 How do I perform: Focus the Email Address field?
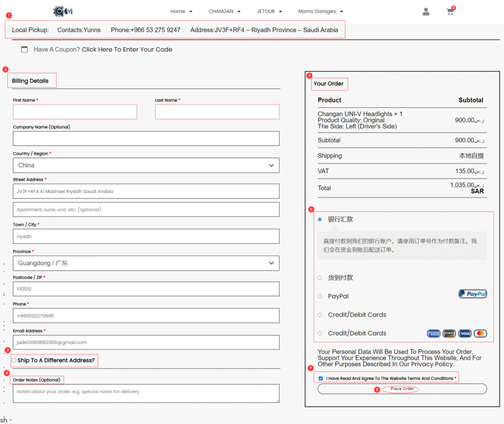pos(146,342)
